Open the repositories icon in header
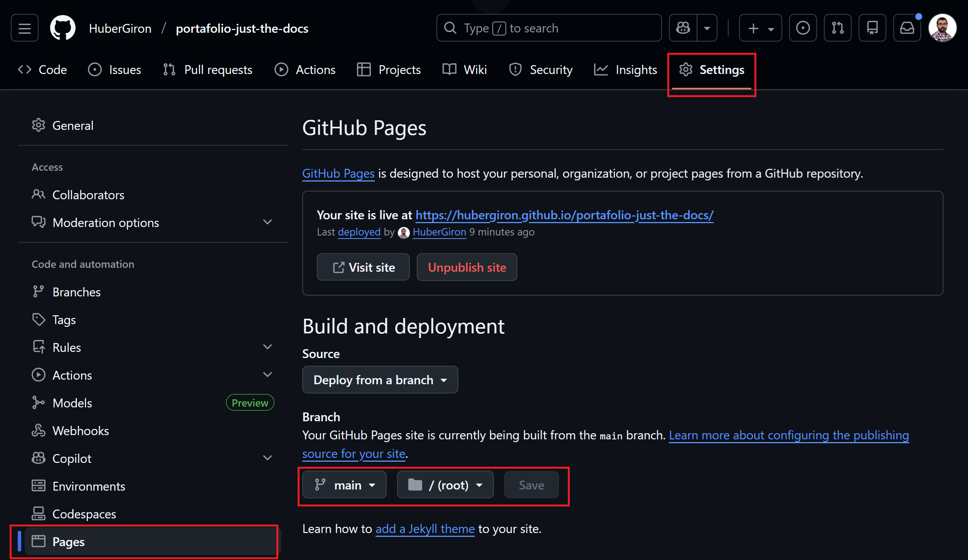Screen dimensions: 968x560 pos(872,28)
